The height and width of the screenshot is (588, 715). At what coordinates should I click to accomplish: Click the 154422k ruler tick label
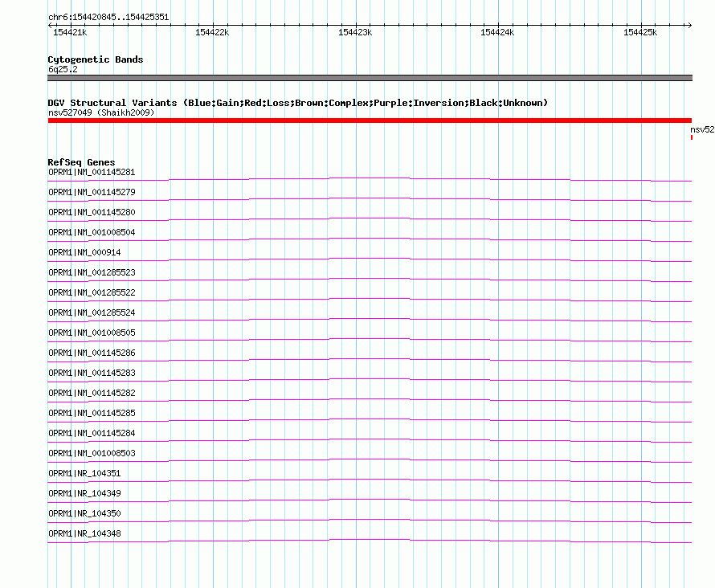click(212, 32)
